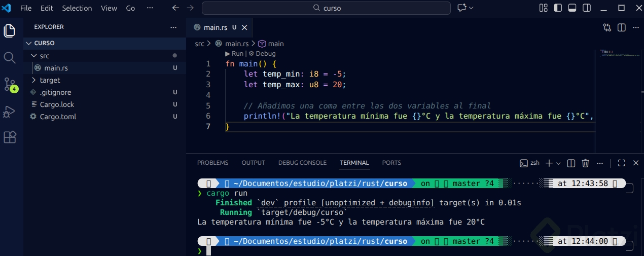Split the terminal
This screenshot has width=644, height=256.
pos(571,163)
